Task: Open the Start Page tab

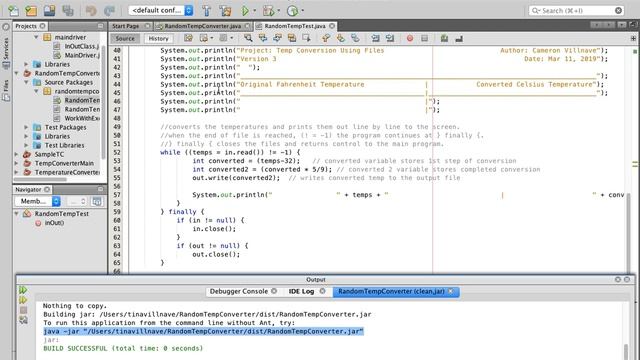Action: pos(126,26)
